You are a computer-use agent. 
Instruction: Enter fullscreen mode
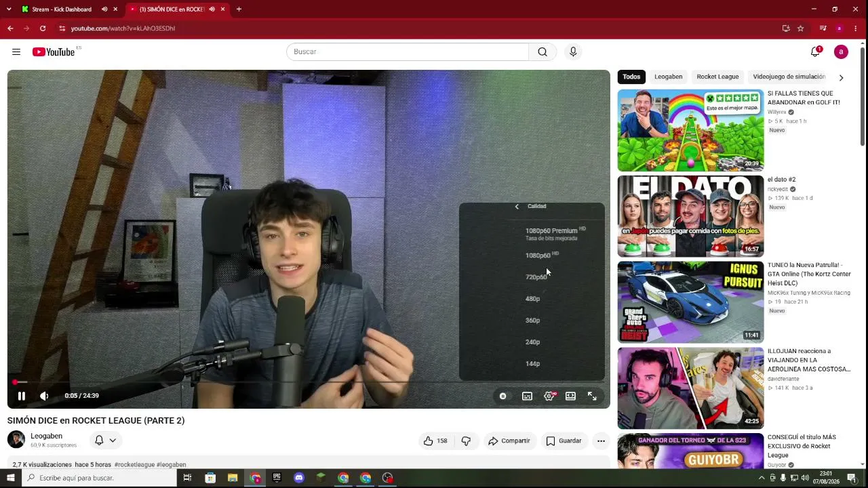coord(592,396)
